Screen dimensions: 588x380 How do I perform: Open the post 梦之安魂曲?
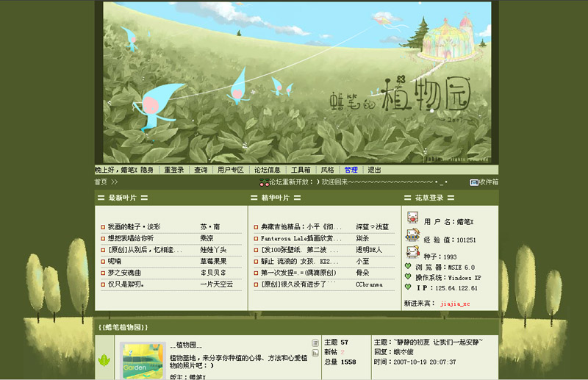coord(124,273)
